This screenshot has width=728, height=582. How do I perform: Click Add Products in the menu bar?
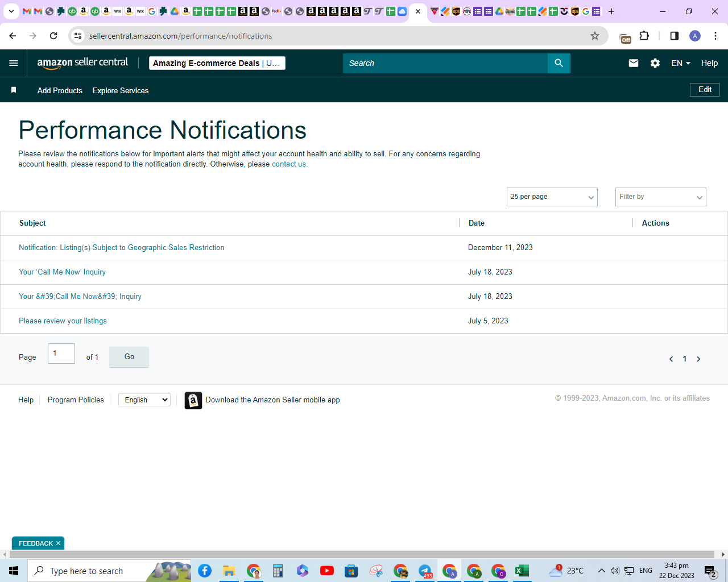pyautogui.click(x=60, y=90)
